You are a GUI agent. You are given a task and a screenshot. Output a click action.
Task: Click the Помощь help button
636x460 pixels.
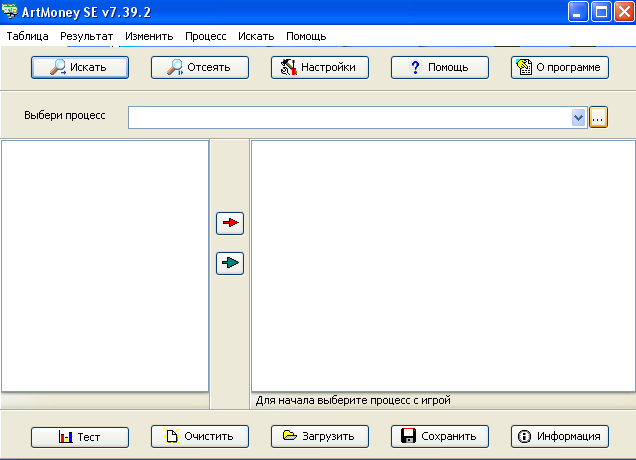point(440,68)
